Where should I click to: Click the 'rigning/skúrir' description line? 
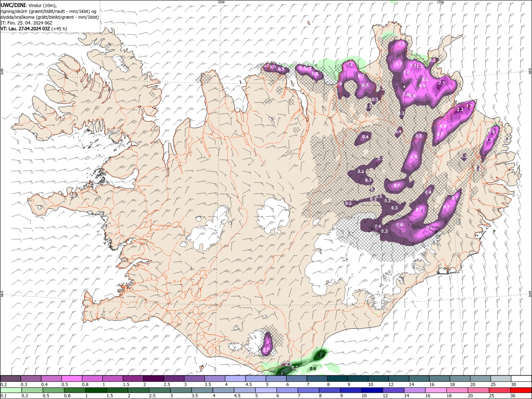pyautogui.click(x=49, y=11)
